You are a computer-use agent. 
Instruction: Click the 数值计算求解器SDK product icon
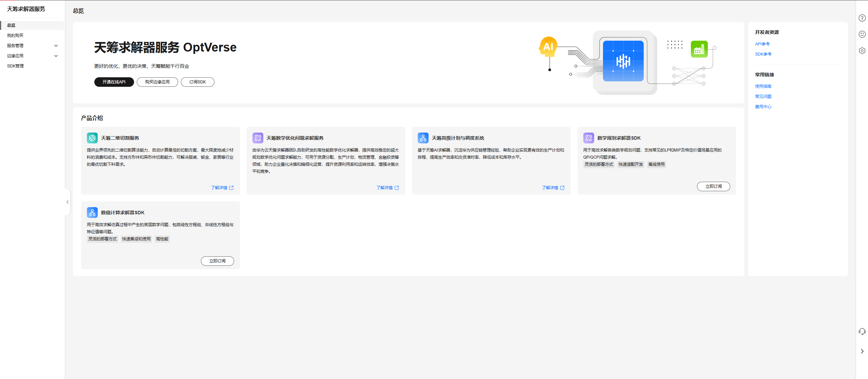point(92,213)
